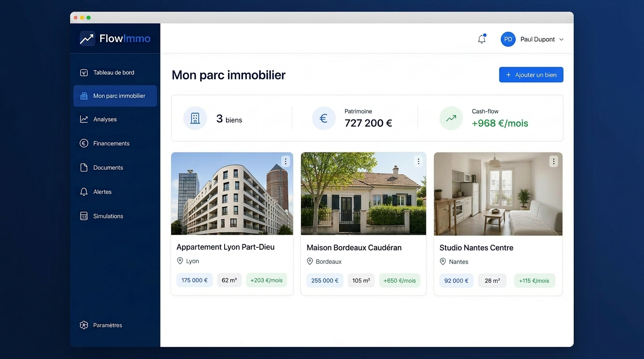Click location pin next to Bordeaux
The image size is (644, 359).
(309, 261)
